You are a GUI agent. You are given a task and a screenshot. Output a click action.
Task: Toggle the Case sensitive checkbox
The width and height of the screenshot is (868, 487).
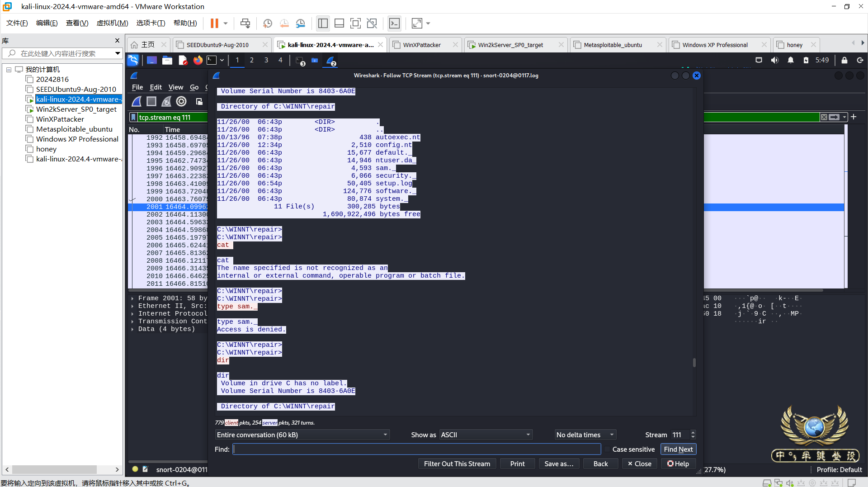click(x=607, y=449)
